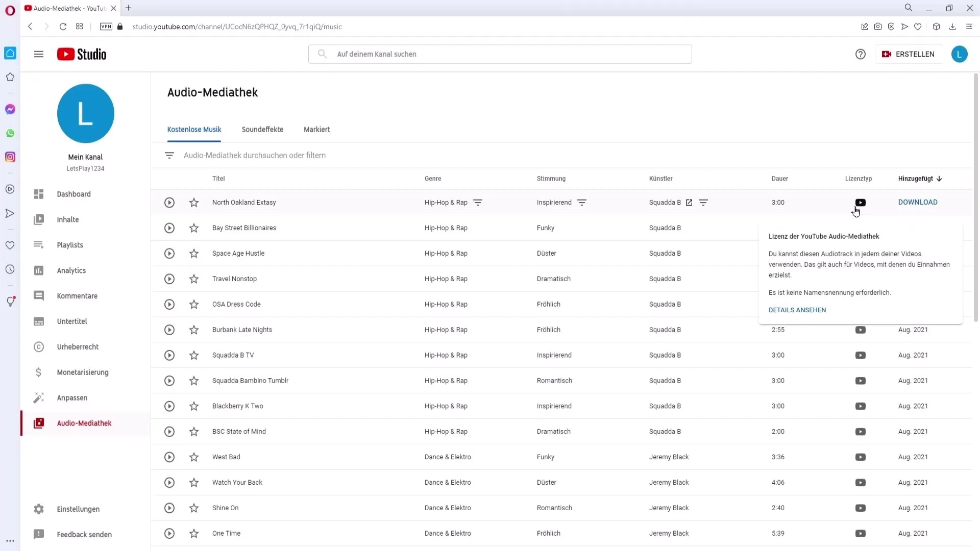Expand the Markiert tab
This screenshot has height=551, width=980.
pyautogui.click(x=316, y=129)
